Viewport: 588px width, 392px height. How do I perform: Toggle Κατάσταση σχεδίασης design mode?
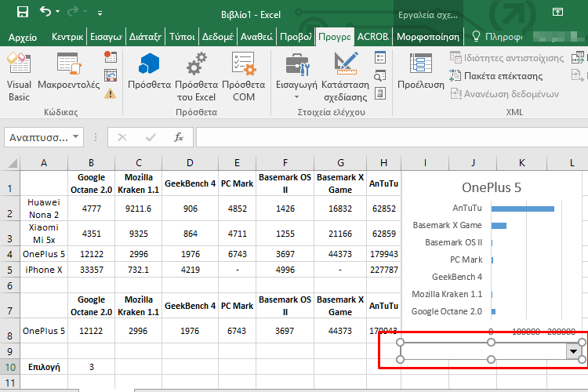click(x=346, y=77)
